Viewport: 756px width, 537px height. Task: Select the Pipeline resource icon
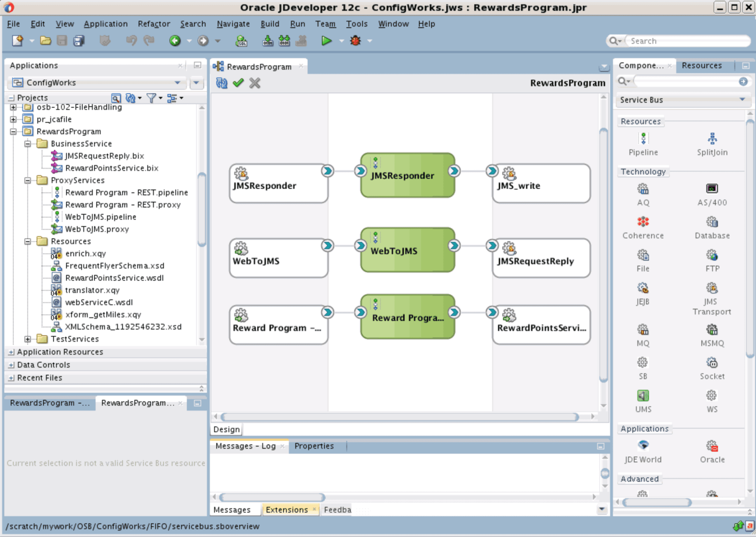tap(643, 138)
